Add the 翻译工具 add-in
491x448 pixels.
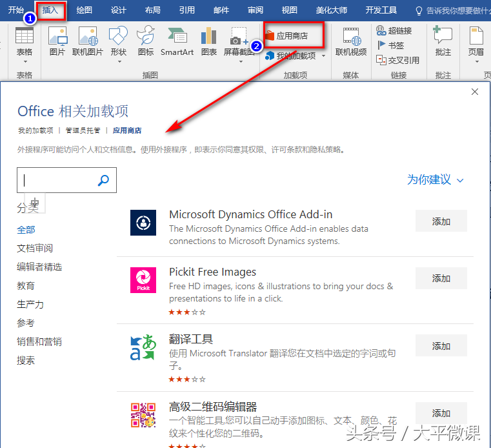pyautogui.click(x=441, y=345)
